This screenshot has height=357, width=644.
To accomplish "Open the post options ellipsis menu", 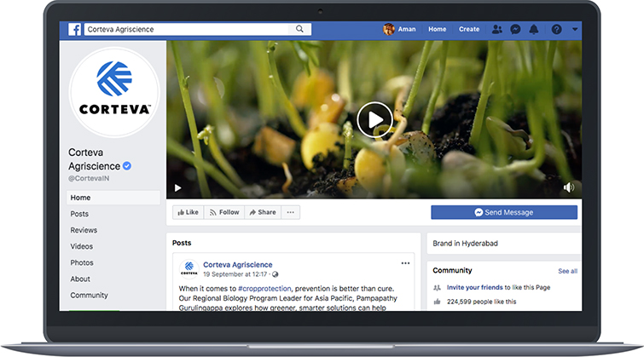I will click(x=405, y=263).
